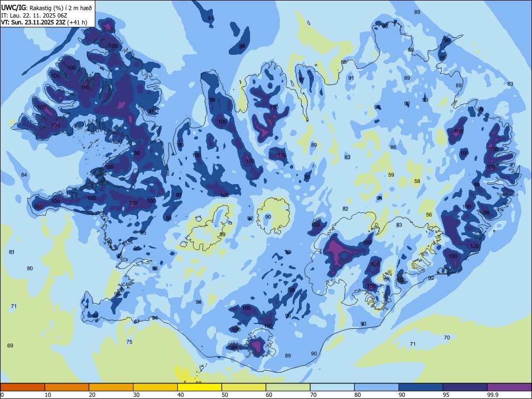The height and width of the screenshot is (399, 532).
Task: Select the 30–40 legend color swatch
Action: (155, 387)
